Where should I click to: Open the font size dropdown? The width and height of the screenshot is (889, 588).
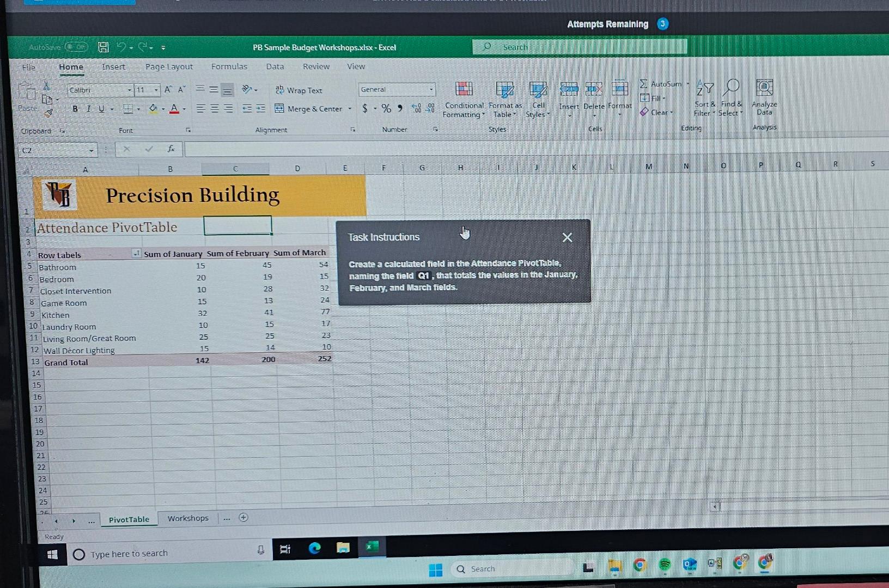155,90
